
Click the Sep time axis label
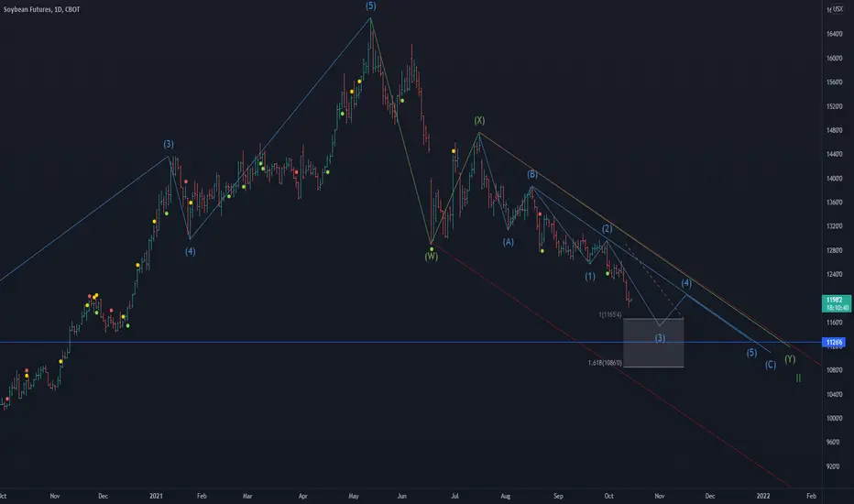558,496
